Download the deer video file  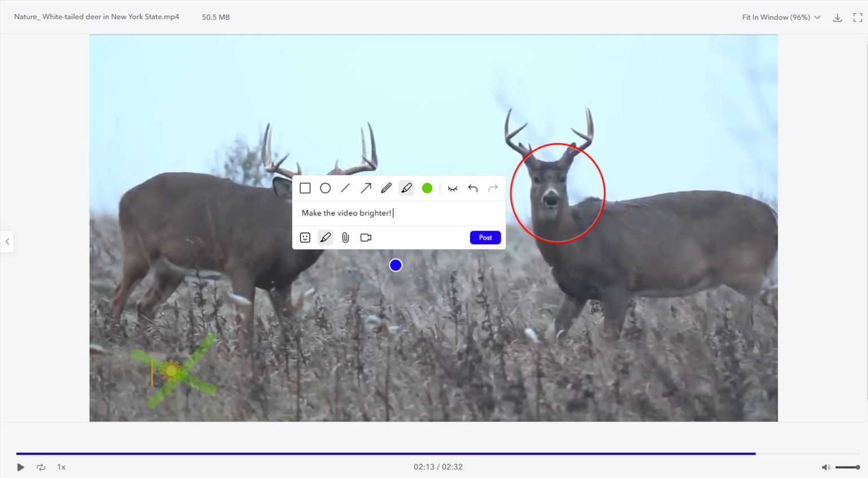pos(837,17)
